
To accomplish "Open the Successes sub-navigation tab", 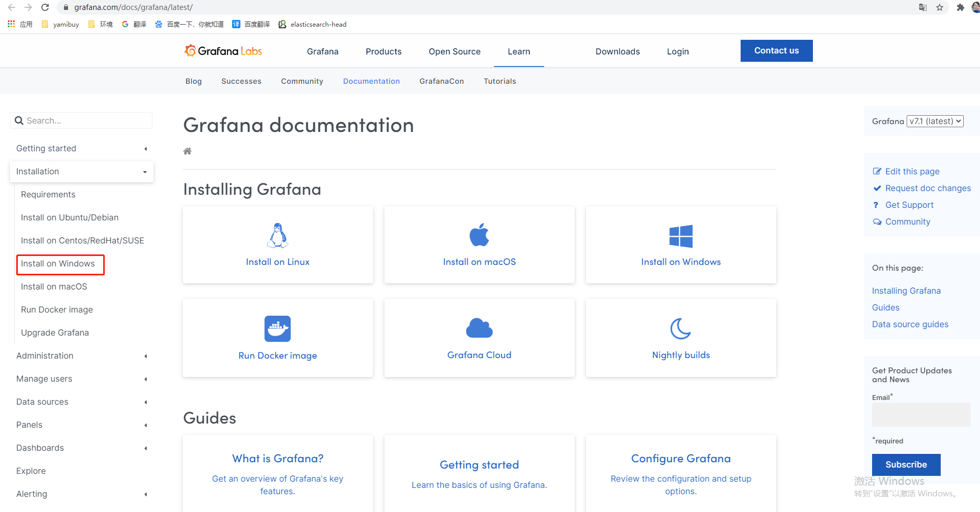I will [x=241, y=81].
